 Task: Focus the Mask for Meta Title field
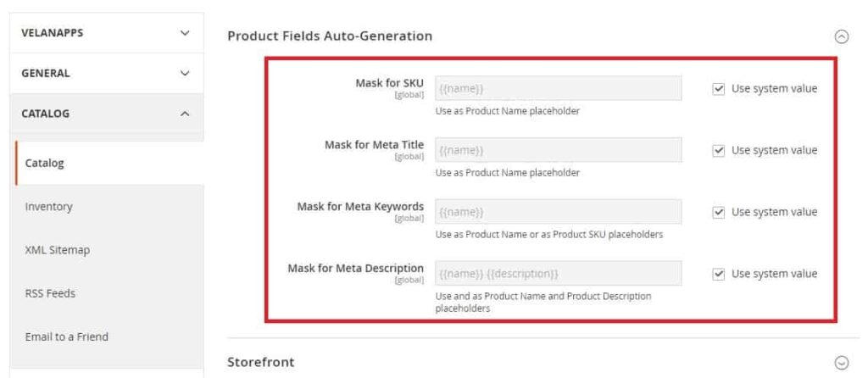point(558,150)
